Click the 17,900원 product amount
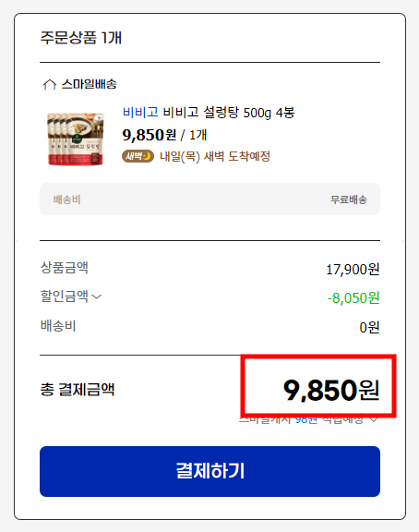Viewport: 419px width, 532px height. click(x=353, y=270)
